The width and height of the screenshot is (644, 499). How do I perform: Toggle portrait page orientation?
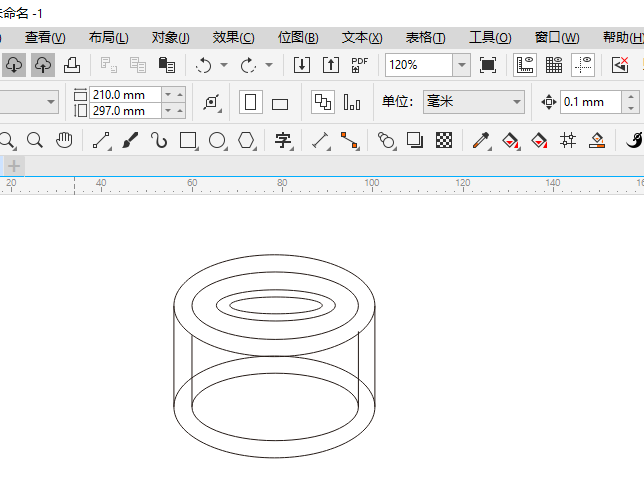tap(251, 102)
